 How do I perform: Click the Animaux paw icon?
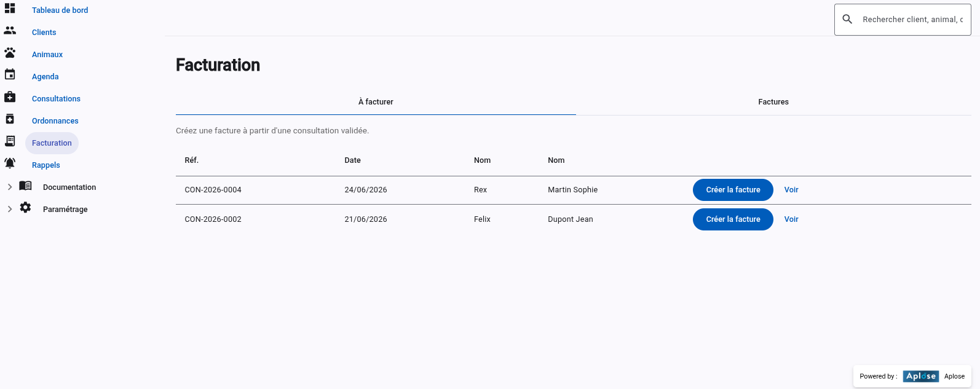tap(10, 53)
